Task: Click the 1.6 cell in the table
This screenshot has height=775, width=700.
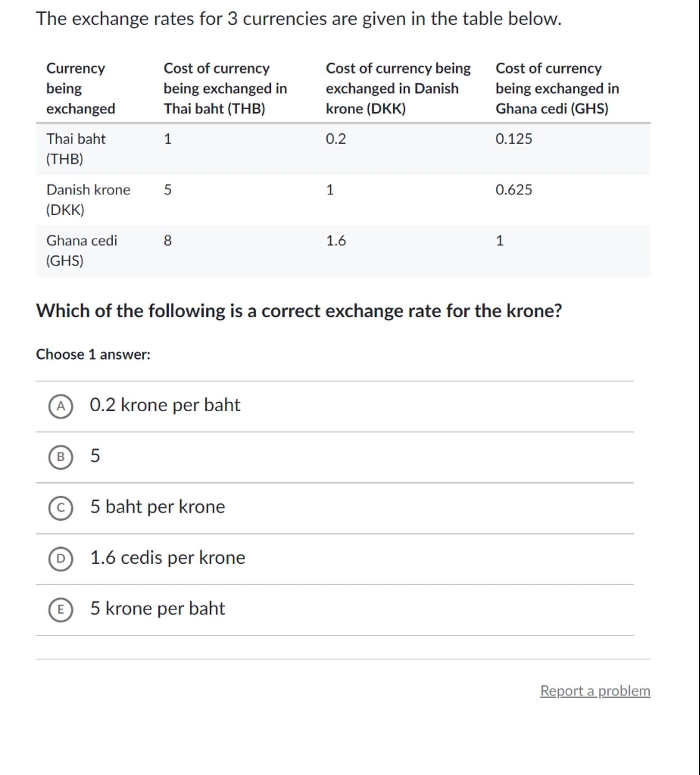Action: 336,241
